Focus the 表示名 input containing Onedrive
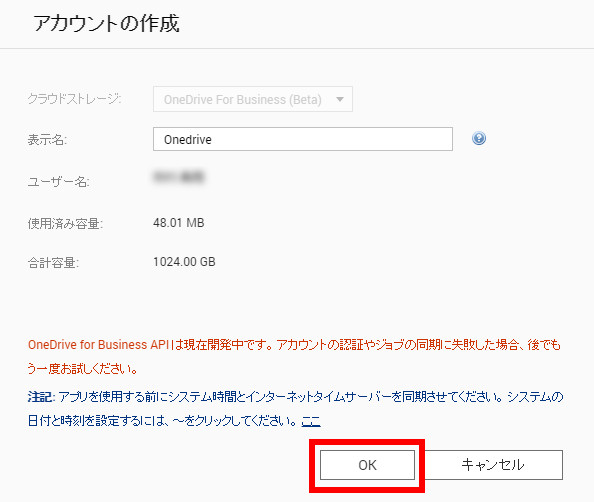594x502 pixels. [x=303, y=139]
